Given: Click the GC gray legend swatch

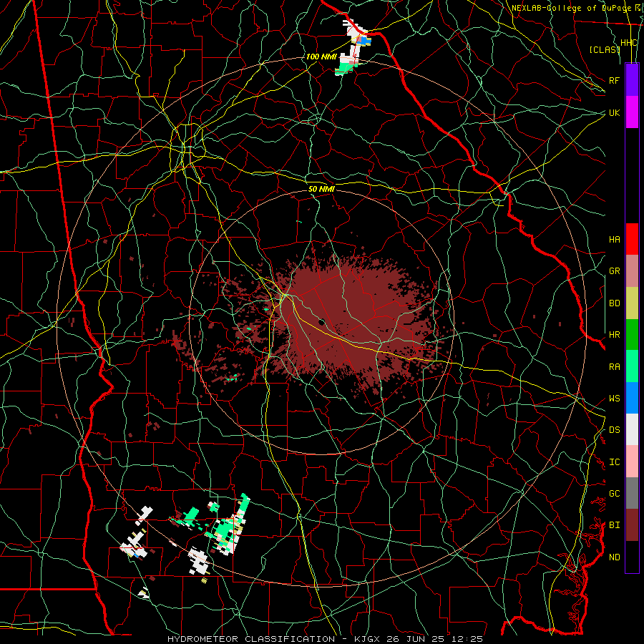Looking at the screenshot, I should (632, 493).
